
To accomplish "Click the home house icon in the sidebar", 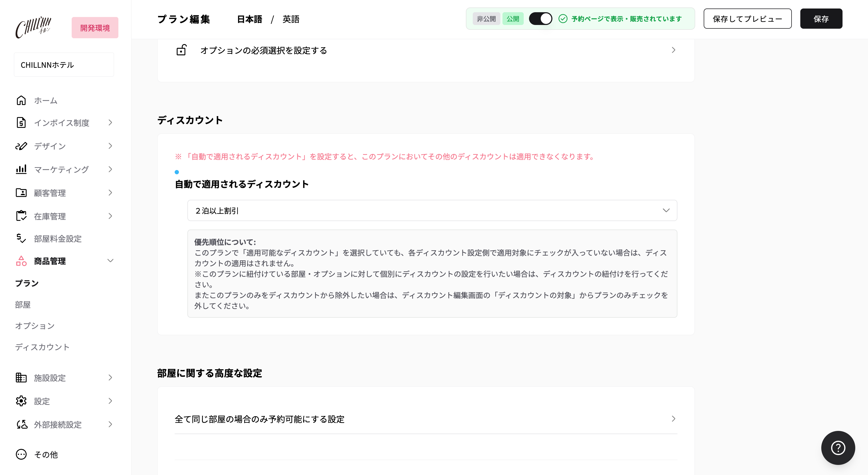I will click(21, 100).
